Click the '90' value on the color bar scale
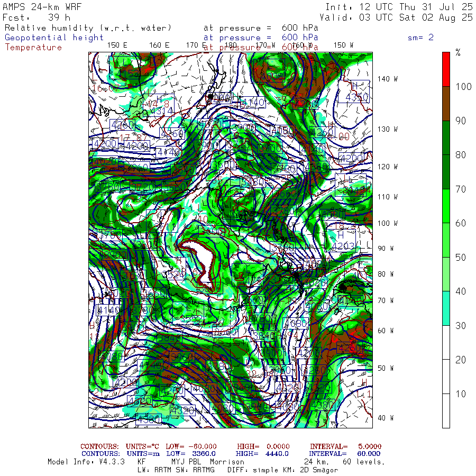Screen dimensions: 476x476 pos(461,121)
